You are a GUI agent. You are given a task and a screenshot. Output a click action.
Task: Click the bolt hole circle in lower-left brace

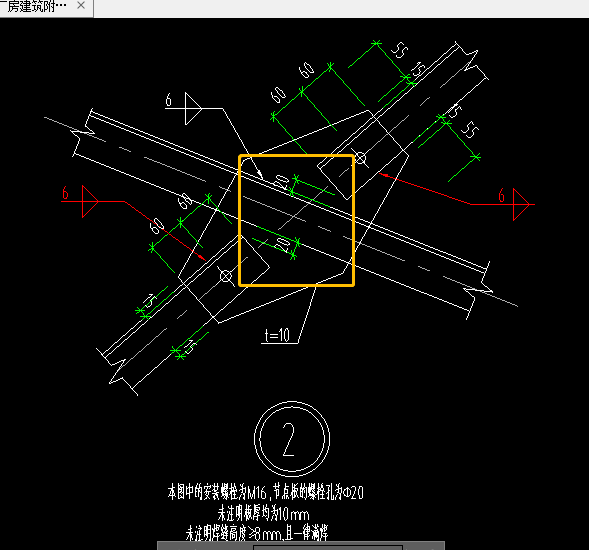(x=225, y=277)
